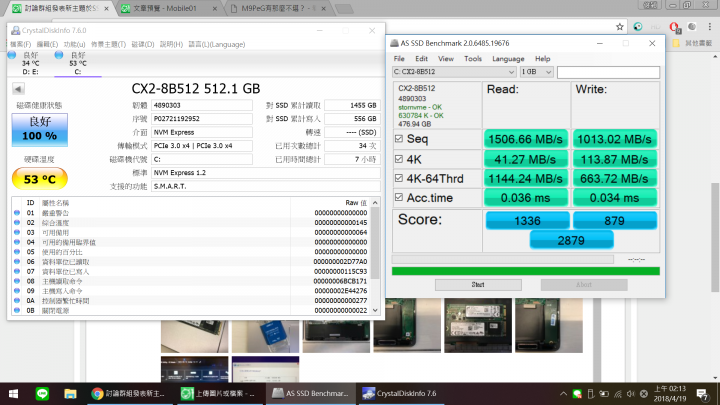Click the back arrow in CrystalDiskInfo

[18, 89]
